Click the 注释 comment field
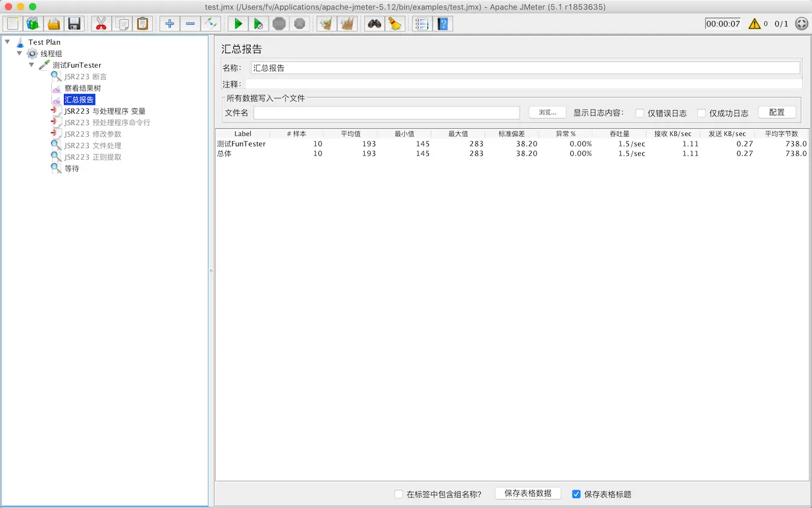The height and width of the screenshot is (508, 812). (523, 84)
